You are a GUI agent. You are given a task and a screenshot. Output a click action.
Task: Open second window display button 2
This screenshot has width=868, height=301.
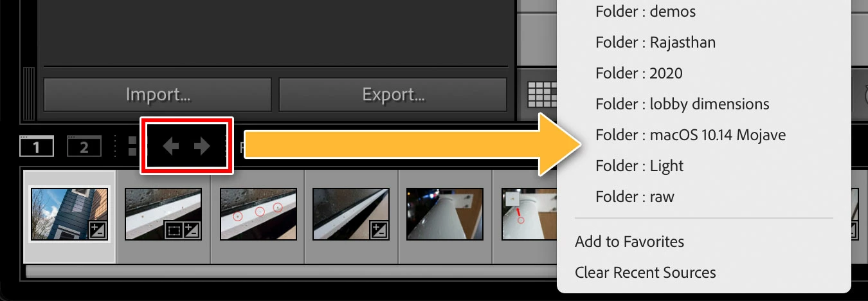pyautogui.click(x=84, y=147)
